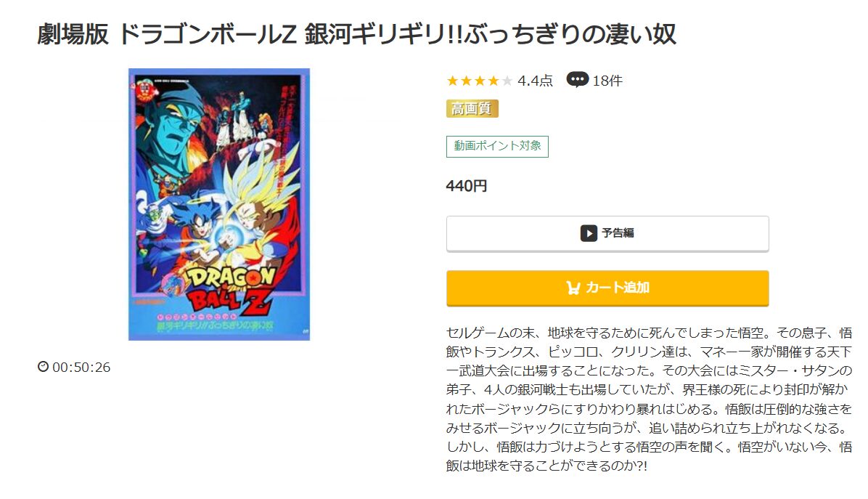Open the 18件 reviews link
Viewport: 868px width, 499px height.
click(607, 81)
